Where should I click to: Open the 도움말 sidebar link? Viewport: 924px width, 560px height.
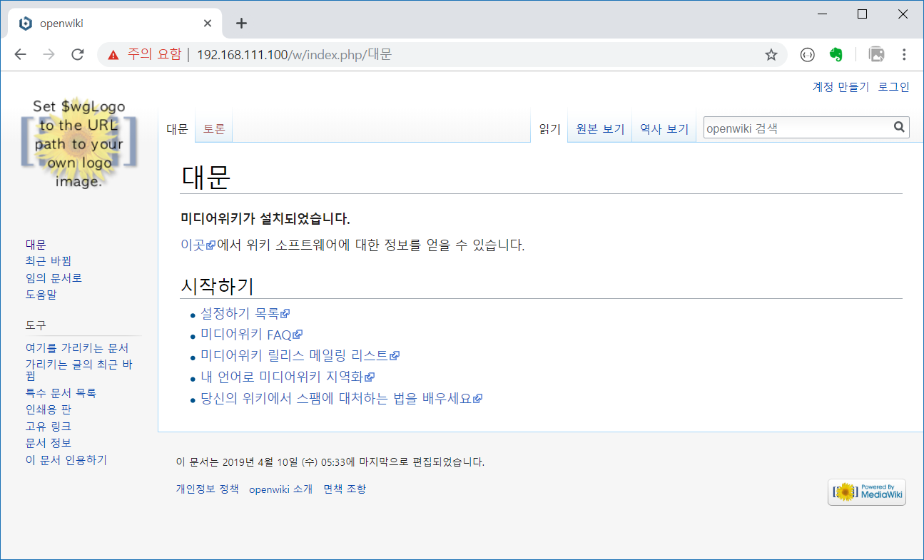pos(41,295)
